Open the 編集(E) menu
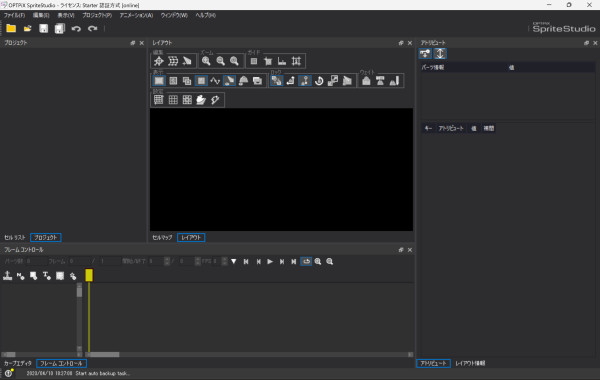The height and width of the screenshot is (380, 600). 41,15
